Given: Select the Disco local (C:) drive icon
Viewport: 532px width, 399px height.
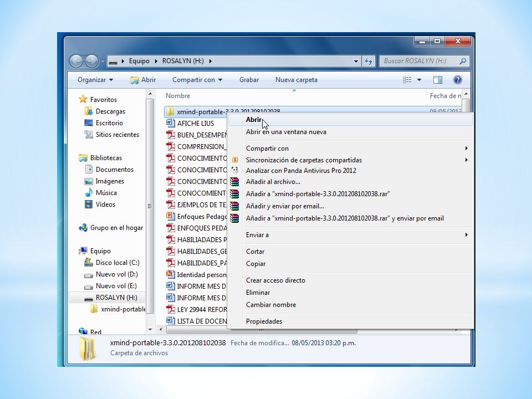Looking at the screenshot, I should pyautogui.click(x=89, y=262).
